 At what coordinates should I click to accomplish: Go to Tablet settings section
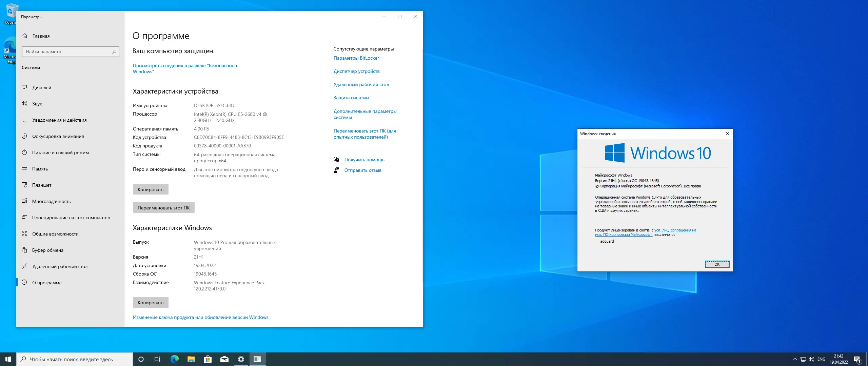pyautogui.click(x=42, y=185)
